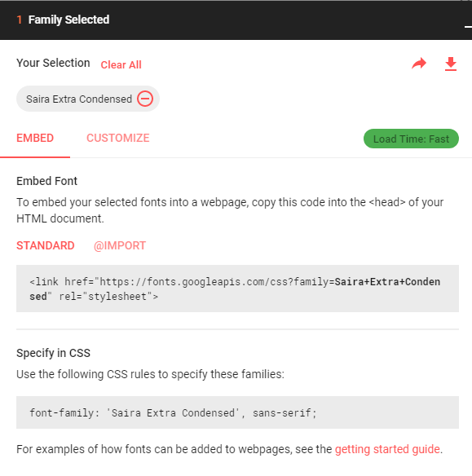Click the embed instructions paragraph text

[230, 210]
